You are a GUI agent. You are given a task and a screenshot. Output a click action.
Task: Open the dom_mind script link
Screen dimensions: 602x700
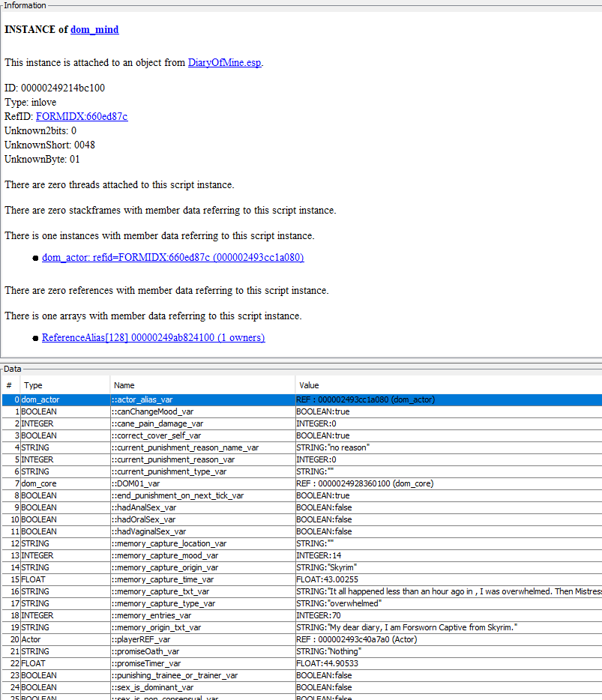tap(94, 29)
